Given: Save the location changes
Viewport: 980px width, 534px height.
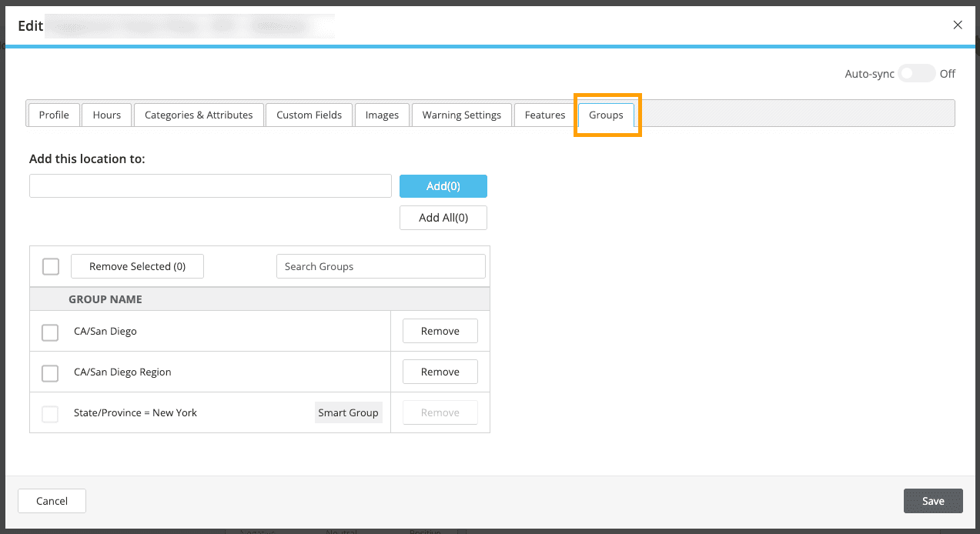Looking at the screenshot, I should 932,500.
